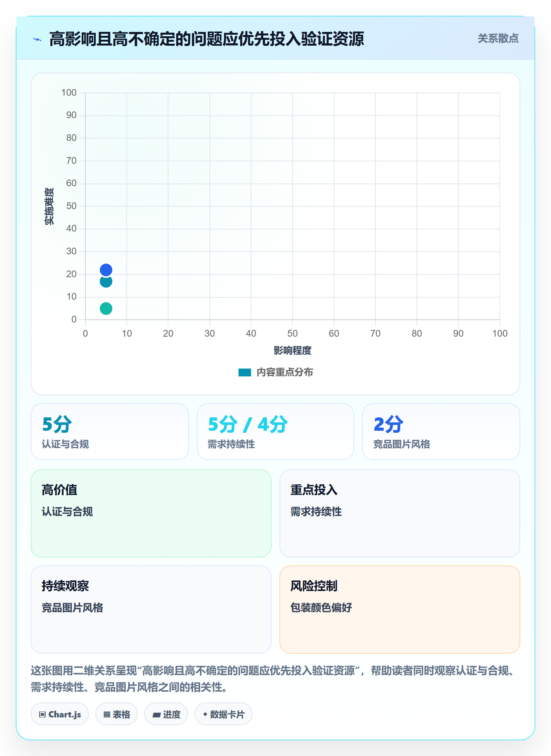Open the 5分 认证与合规 stat card
This screenshot has width=551, height=756.
click(110, 432)
